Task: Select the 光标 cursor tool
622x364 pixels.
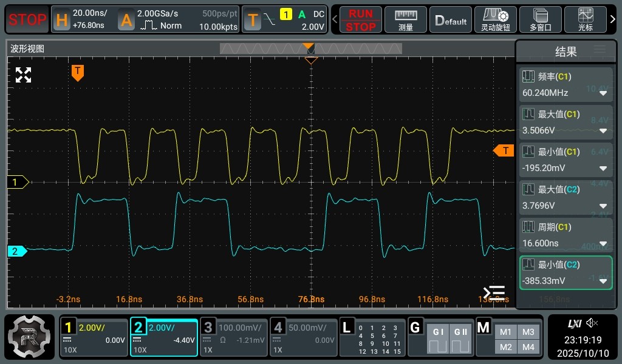Action: (586, 20)
